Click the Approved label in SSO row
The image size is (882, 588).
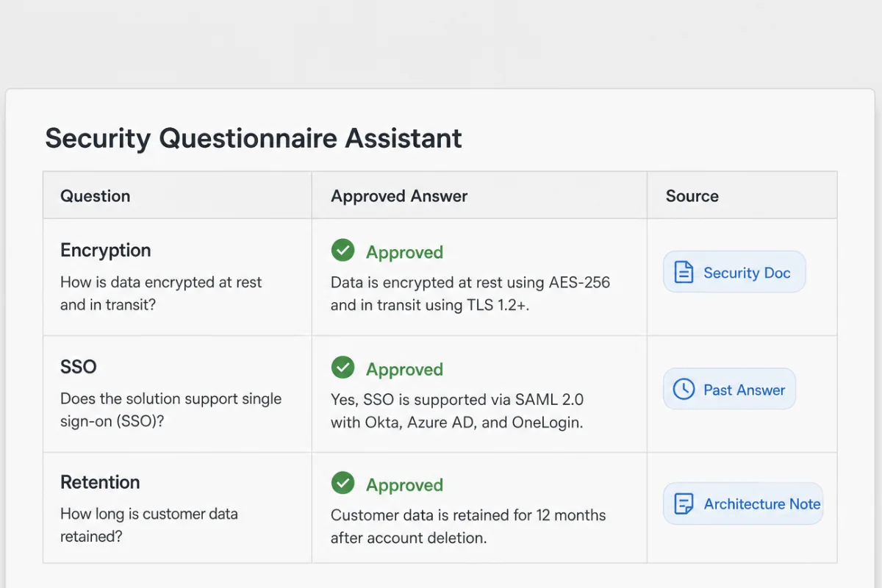tap(404, 369)
